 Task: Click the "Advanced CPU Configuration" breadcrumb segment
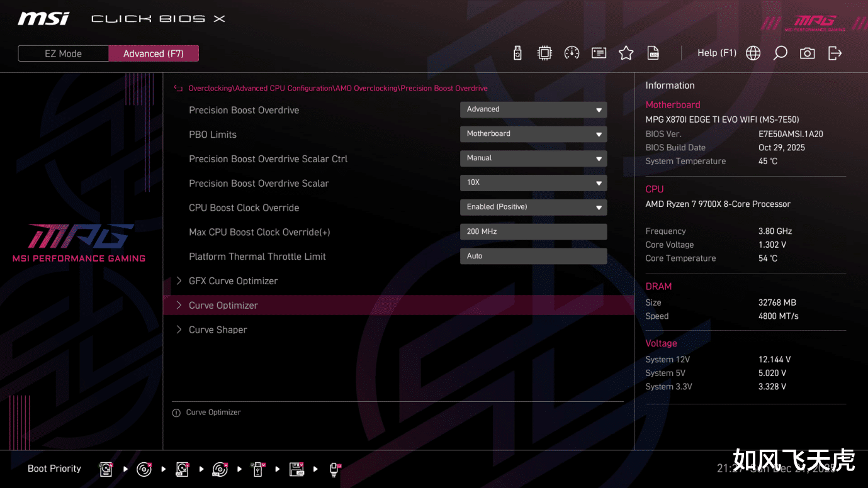tap(284, 89)
